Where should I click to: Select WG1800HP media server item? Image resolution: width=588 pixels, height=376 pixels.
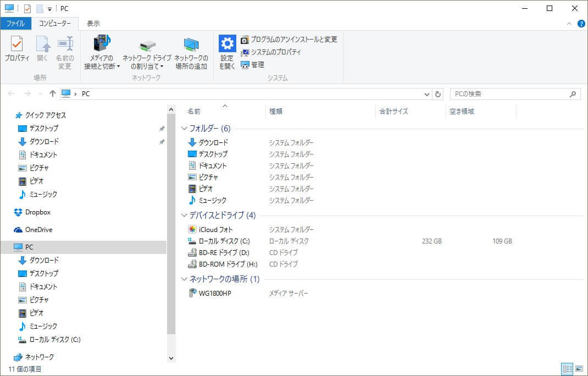[215, 294]
